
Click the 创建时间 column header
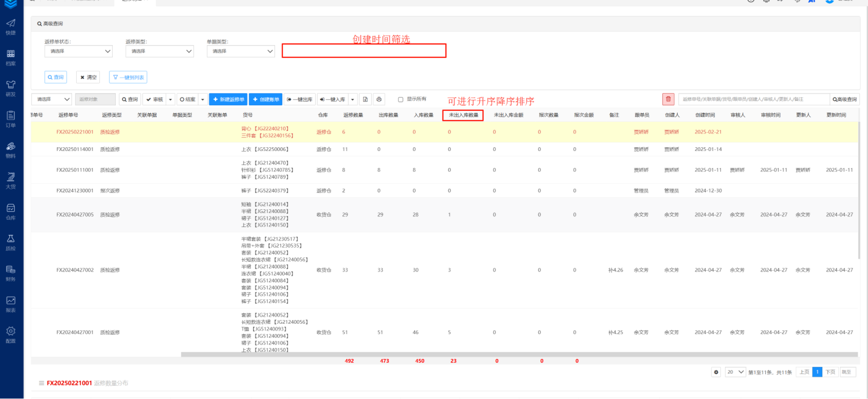coord(705,115)
